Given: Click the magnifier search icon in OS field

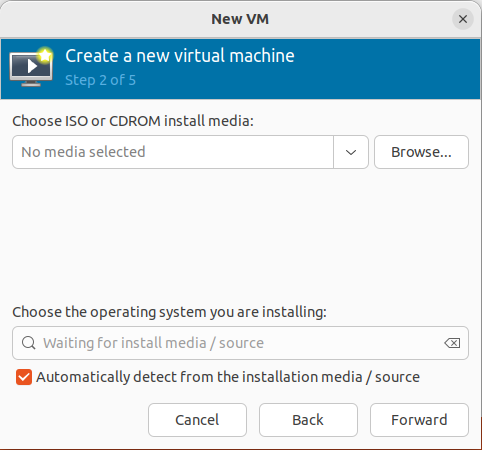Looking at the screenshot, I should tap(29, 343).
